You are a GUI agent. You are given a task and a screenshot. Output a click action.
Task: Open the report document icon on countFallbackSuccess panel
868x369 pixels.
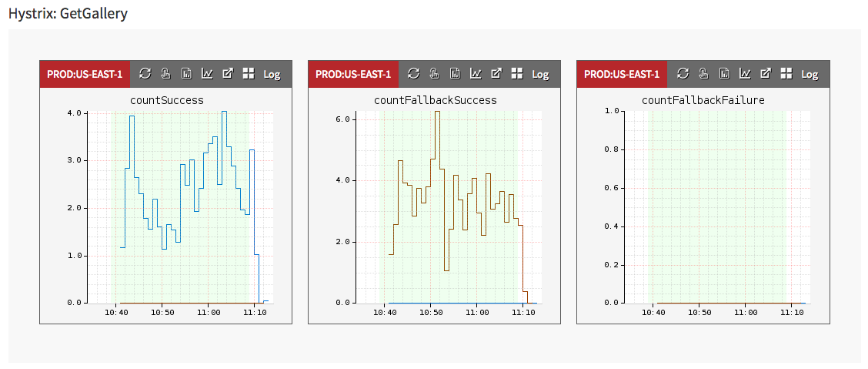coord(455,74)
